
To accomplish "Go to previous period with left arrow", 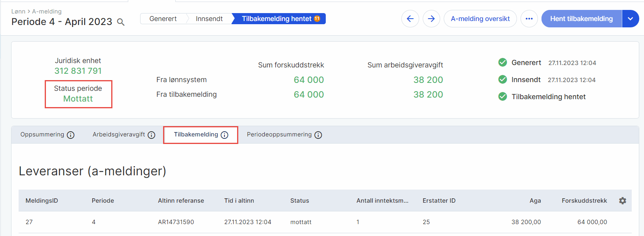I will (410, 19).
